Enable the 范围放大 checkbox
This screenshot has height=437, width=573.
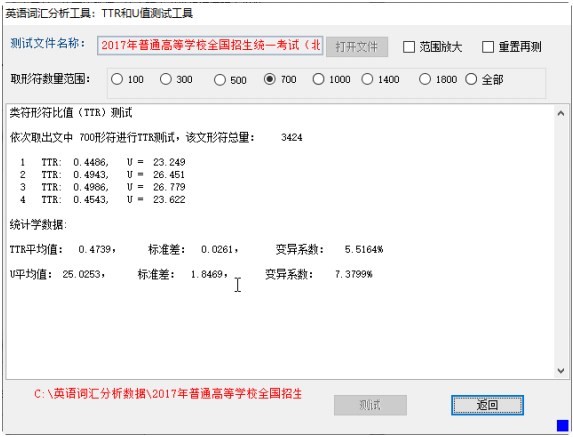409,47
